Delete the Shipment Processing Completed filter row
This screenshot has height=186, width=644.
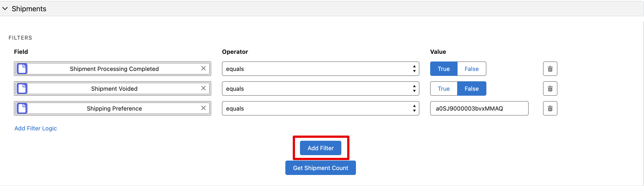tap(550, 69)
